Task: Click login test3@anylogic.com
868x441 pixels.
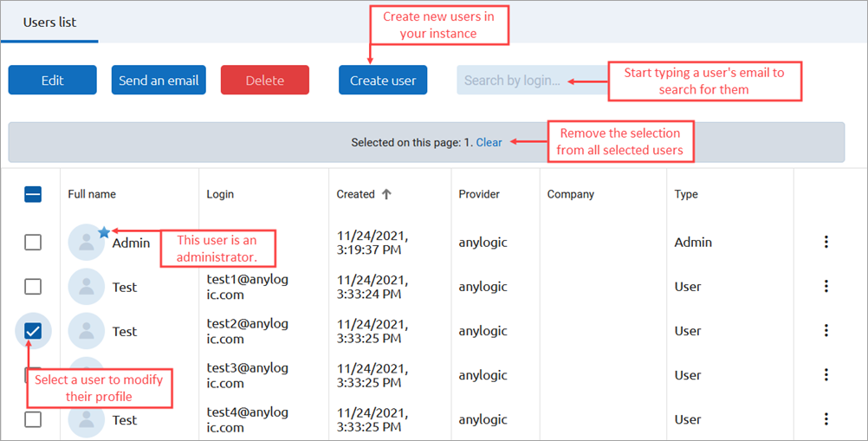Action: [248, 375]
